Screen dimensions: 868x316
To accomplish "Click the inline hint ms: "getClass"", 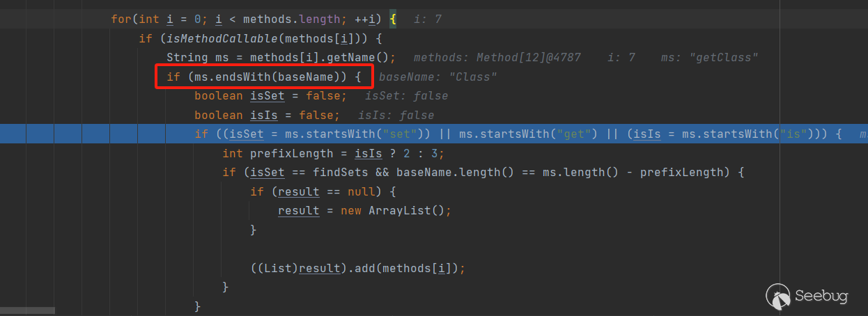I will click(x=709, y=58).
